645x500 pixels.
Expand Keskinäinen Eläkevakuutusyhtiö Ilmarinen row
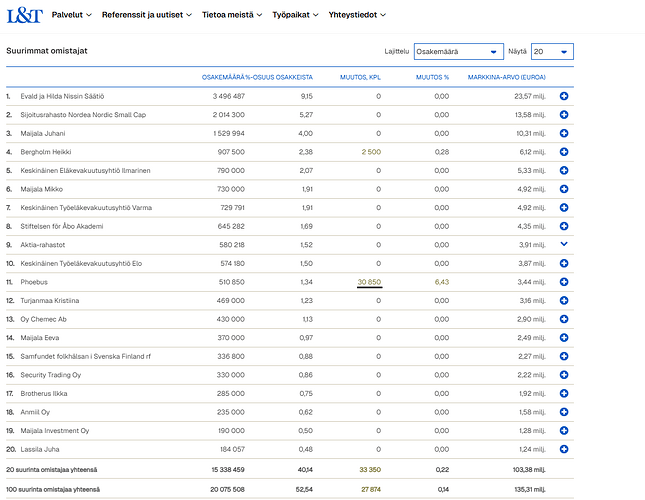coord(564,170)
